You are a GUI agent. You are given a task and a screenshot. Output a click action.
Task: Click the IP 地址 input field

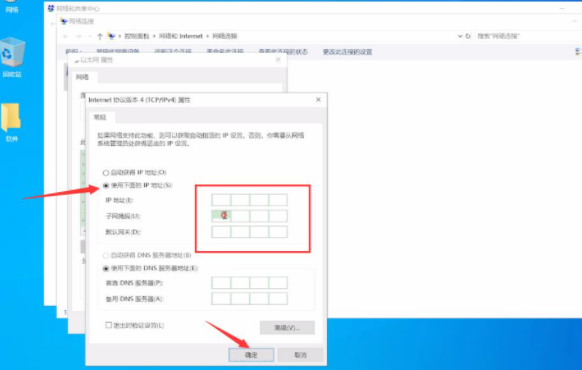(x=249, y=200)
